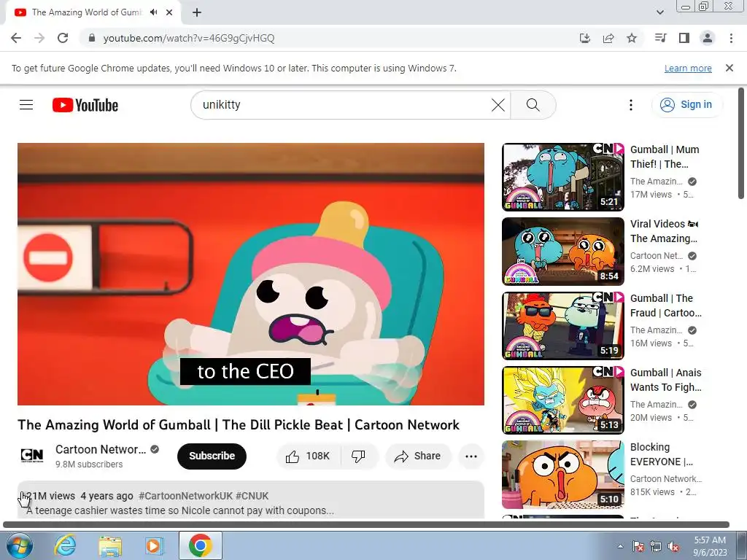
Task: Open a new tab with plus
Action: (197, 12)
